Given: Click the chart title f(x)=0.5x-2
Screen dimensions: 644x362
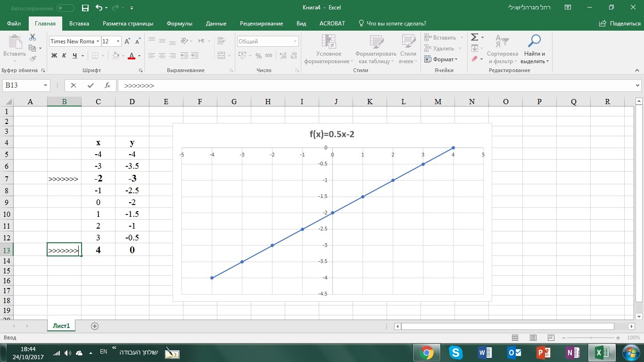Looking at the screenshot, I should [x=332, y=134].
